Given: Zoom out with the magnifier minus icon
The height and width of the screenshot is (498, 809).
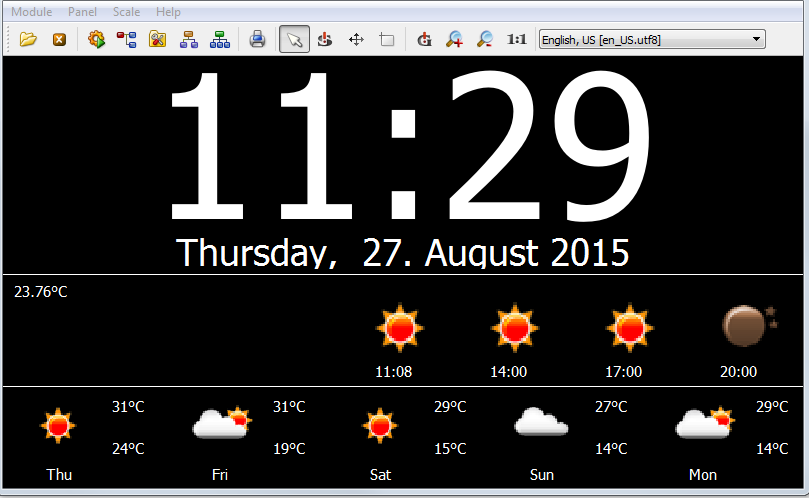Looking at the screenshot, I should tap(485, 39).
